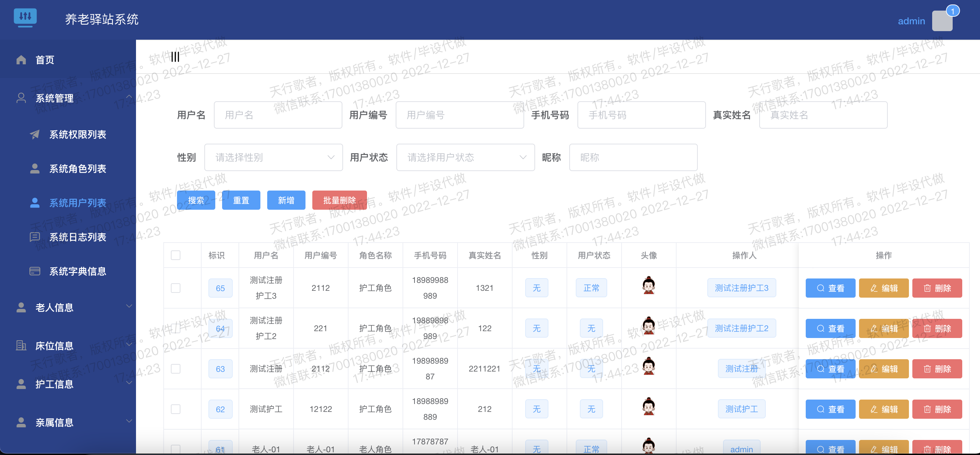Image resolution: width=980 pixels, height=455 pixels.
Task: Select the 系统权限列表 send icon
Action: coord(35,134)
